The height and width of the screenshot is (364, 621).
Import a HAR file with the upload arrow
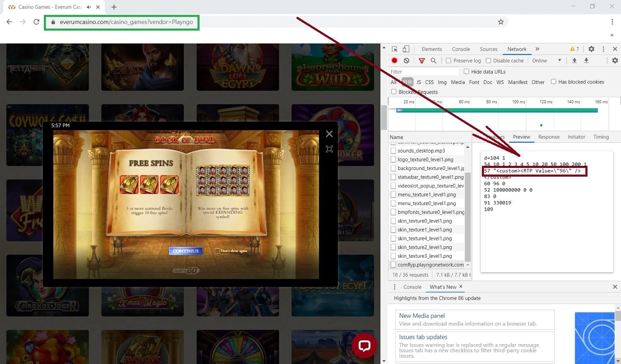575,60
